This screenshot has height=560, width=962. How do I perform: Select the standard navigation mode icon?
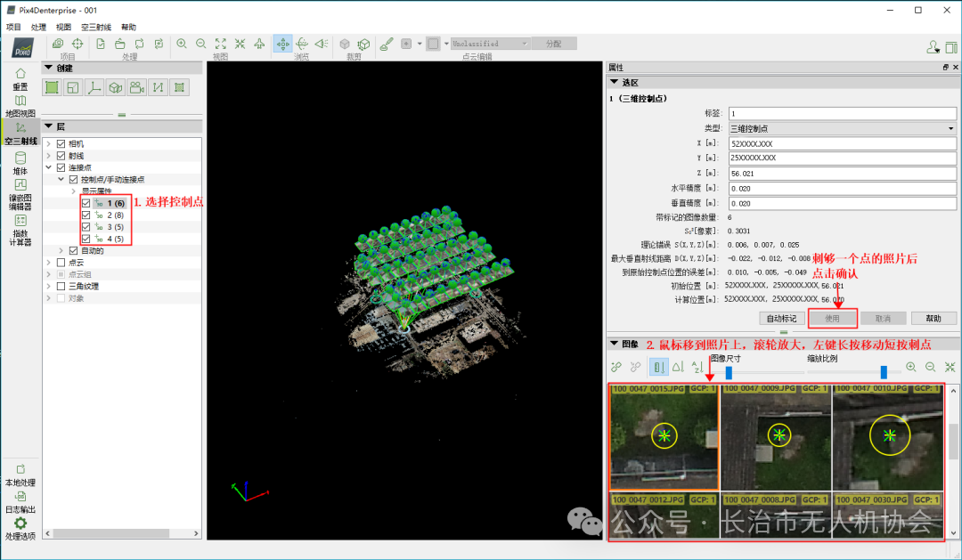tap(282, 44)
